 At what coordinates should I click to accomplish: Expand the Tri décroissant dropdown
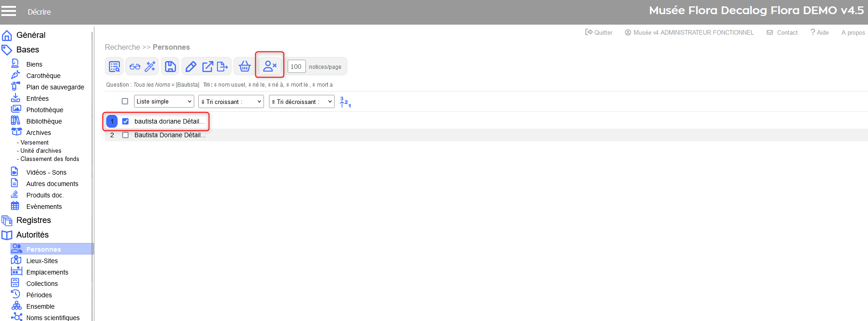301,102
